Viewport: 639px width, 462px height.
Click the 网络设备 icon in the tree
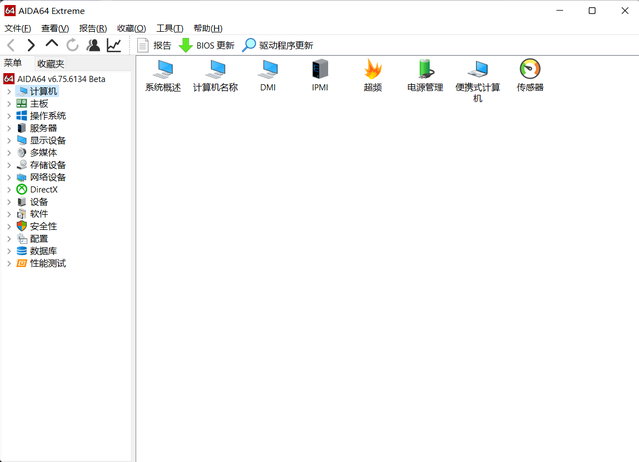click(x=22, y=177)
